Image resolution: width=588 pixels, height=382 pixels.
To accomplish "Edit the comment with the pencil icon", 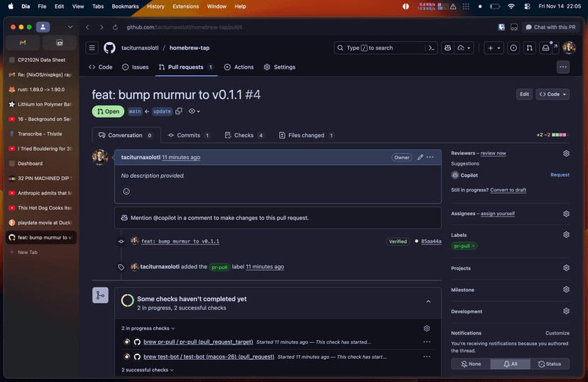I will coord(420,158).
